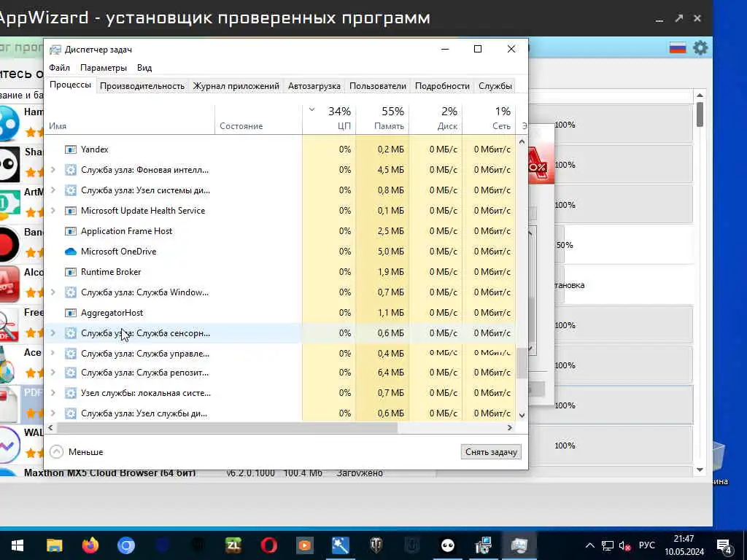Image resolution: width=747 pixels, height=560 pixels.
Task: Expand Служба узла: Узел службы ди... row
Action: [53, 413]
